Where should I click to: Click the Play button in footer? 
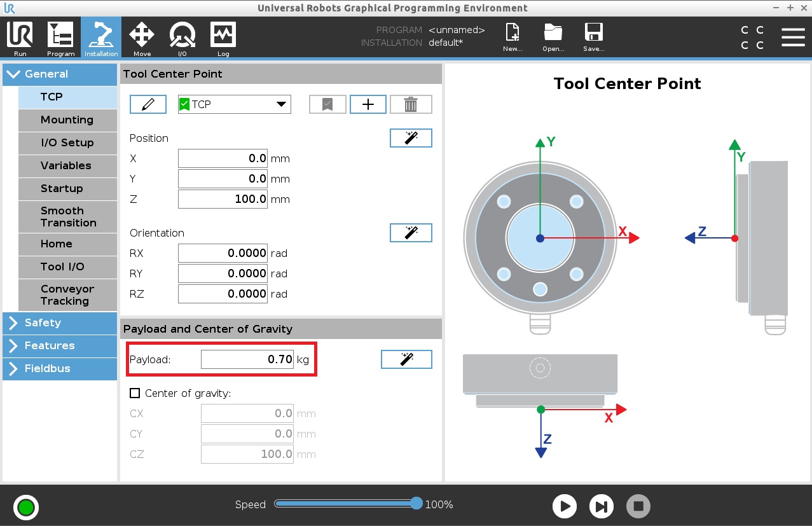(564, 506)
